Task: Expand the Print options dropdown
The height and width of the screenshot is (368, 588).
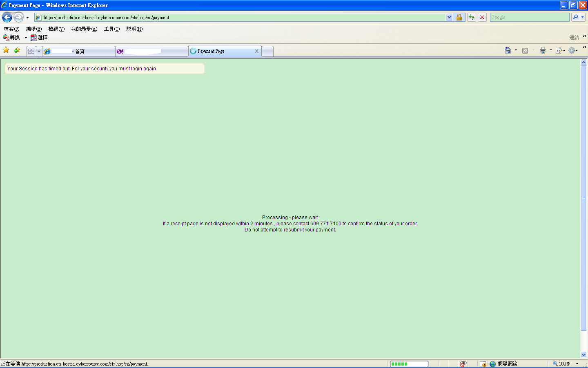Action: [551, 50]
